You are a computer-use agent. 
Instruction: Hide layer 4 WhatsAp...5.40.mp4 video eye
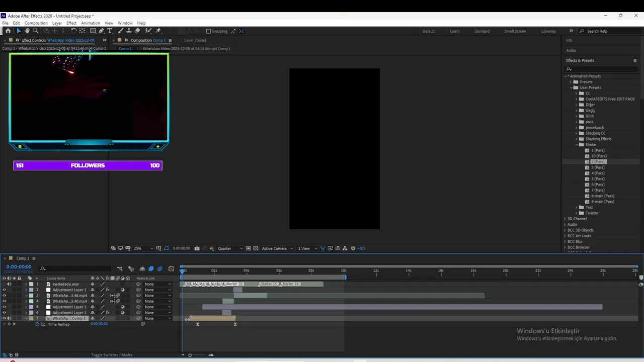tap(4, 301)
